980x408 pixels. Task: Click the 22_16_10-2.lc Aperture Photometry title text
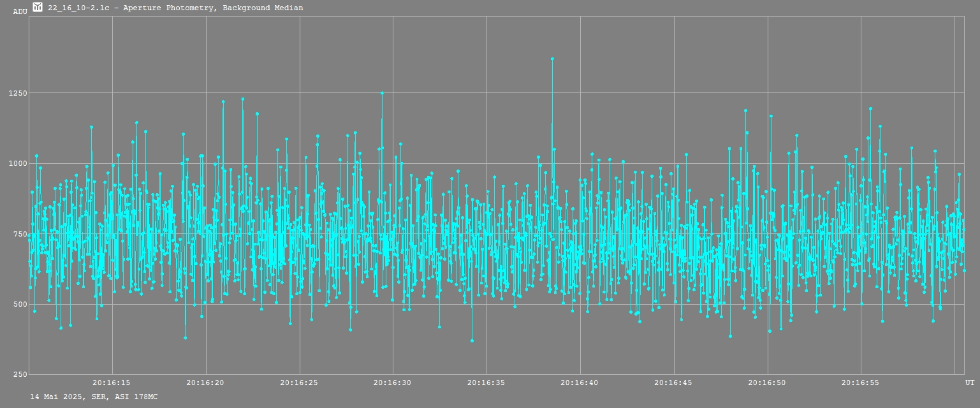point(175,8)
